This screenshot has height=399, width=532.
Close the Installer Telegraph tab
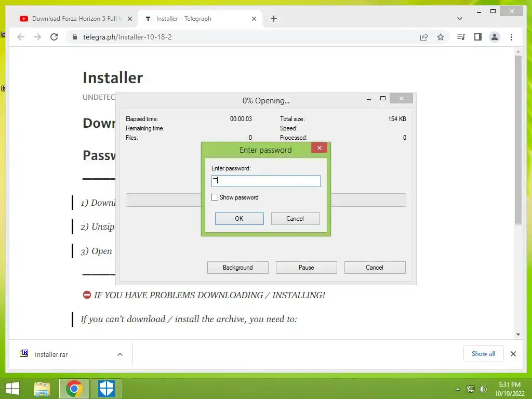pyautogui.click(x=254, y=19)
